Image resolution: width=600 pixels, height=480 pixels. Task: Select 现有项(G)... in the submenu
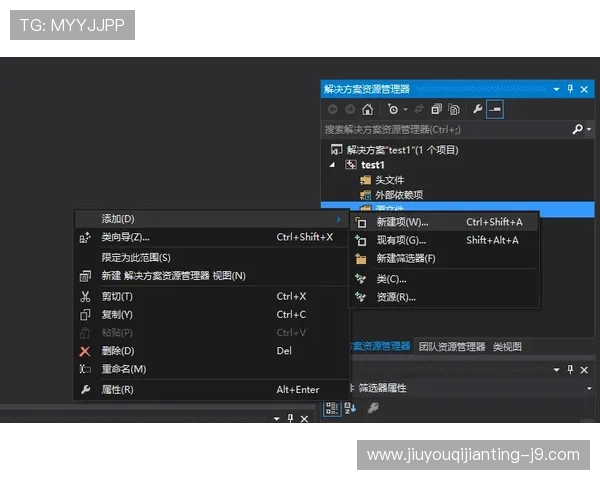point(444,240)
